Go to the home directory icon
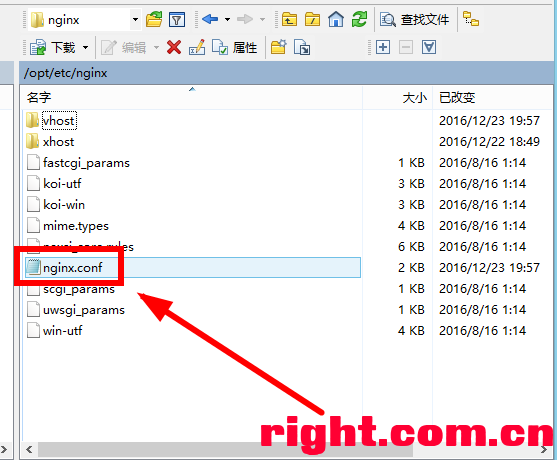This screenshot has height=460, width=557. [336, 19]
